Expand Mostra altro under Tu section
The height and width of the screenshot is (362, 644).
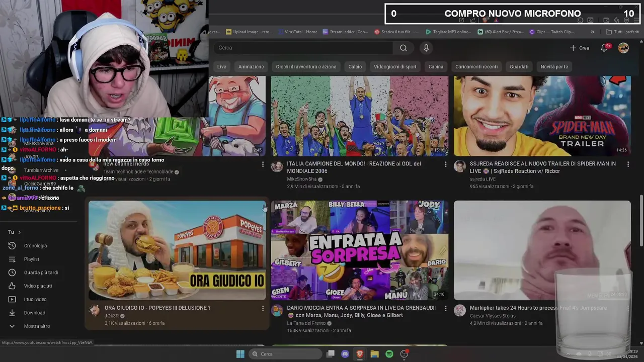pos(30,326)
